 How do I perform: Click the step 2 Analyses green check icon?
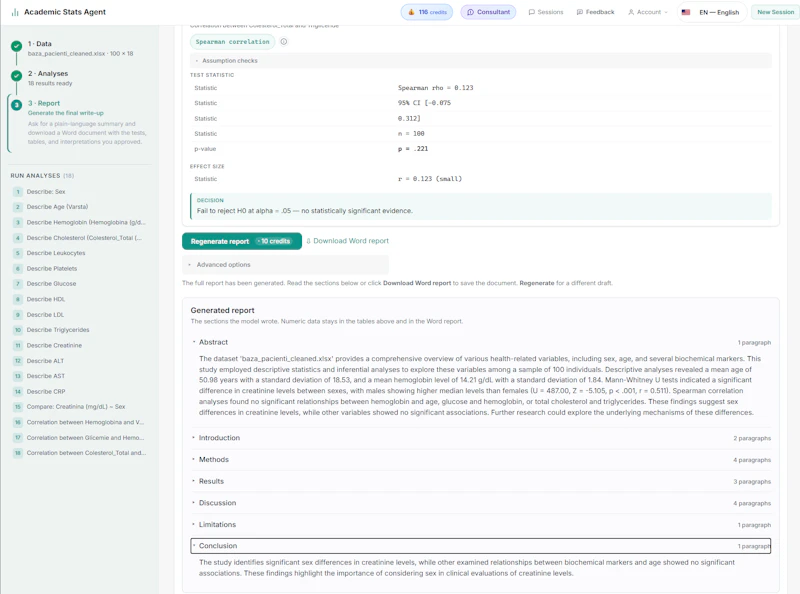tap(16, 76)
